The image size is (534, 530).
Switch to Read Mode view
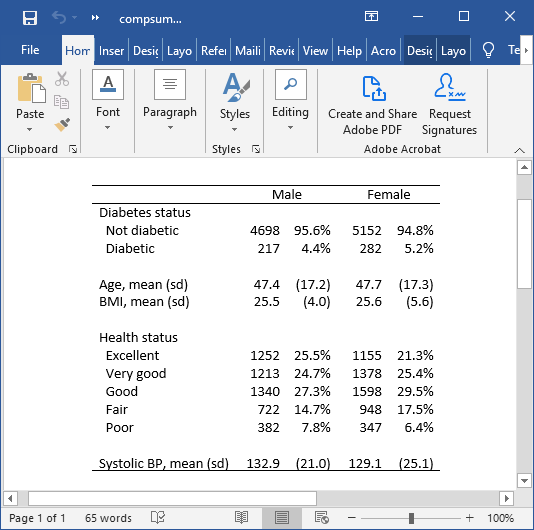(241, 518)
